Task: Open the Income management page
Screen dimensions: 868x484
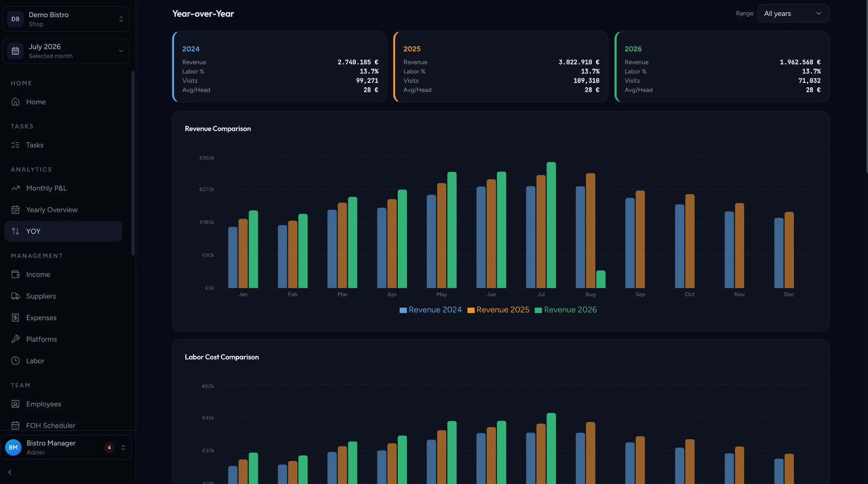Action: 63,275
